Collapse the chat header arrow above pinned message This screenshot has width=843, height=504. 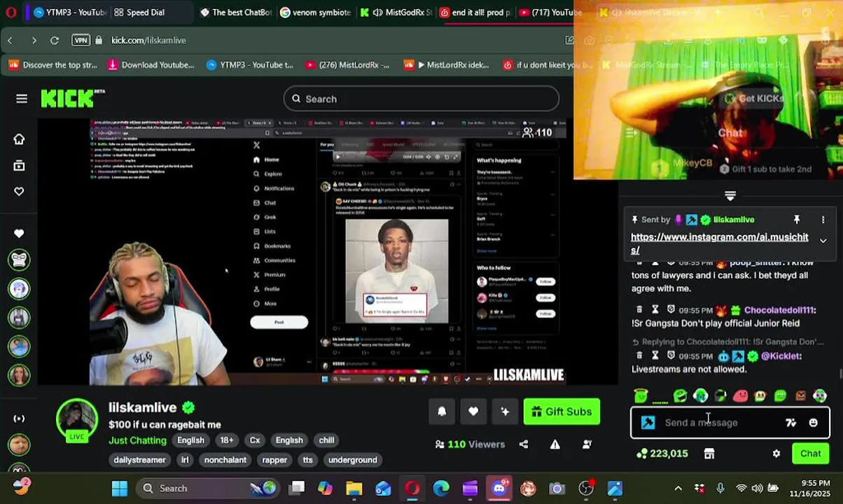coord(730,196)
